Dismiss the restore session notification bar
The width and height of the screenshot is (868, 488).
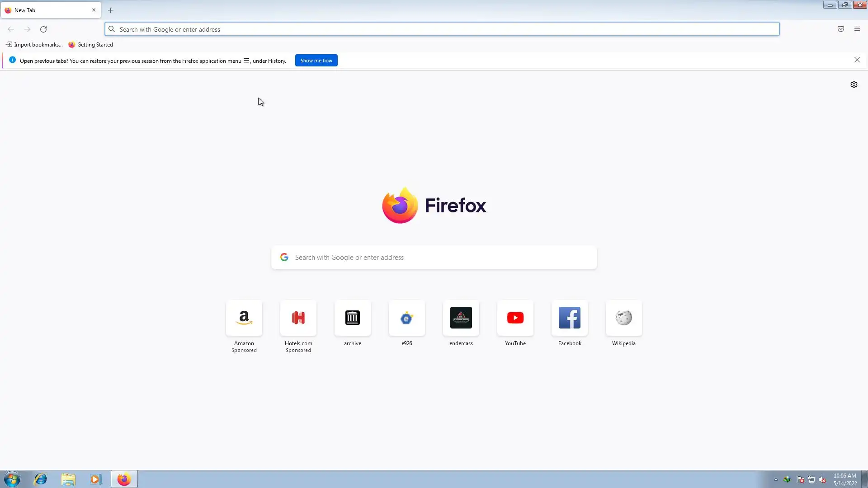[857, 60]
